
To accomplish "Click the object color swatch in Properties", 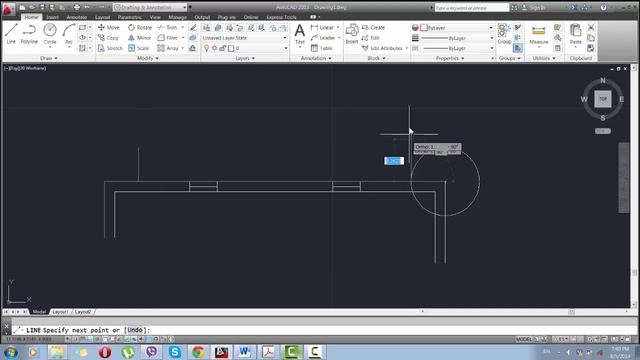I will (424, 27).
